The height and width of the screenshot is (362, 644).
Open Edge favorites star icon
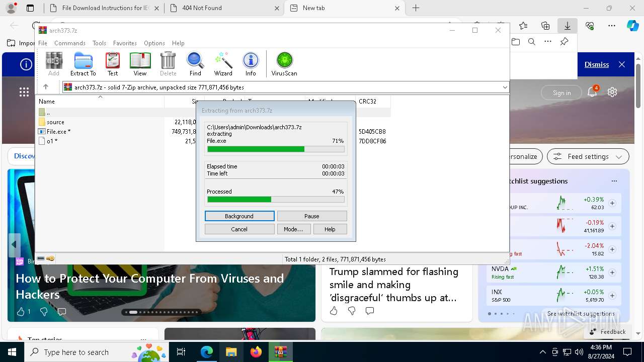pos(523,26)
